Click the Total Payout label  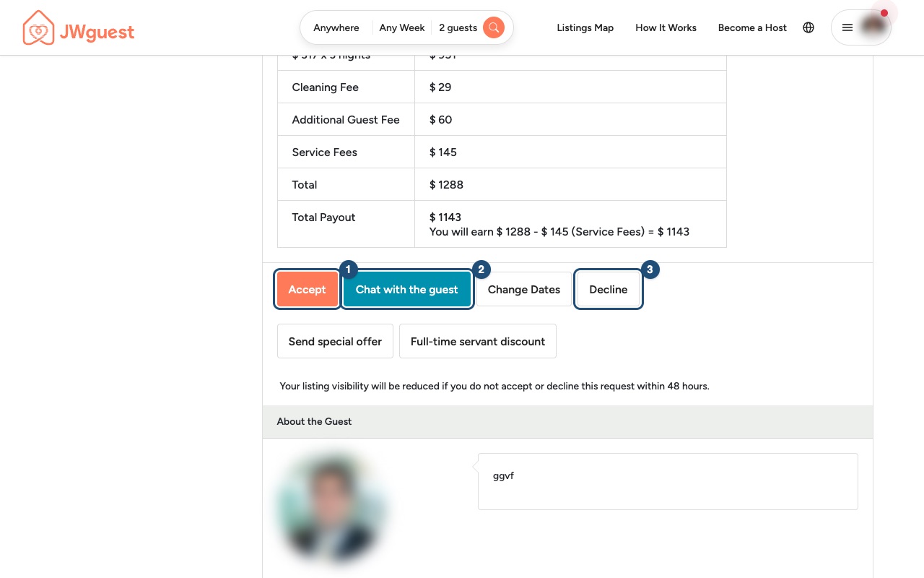tap(323, 217)
